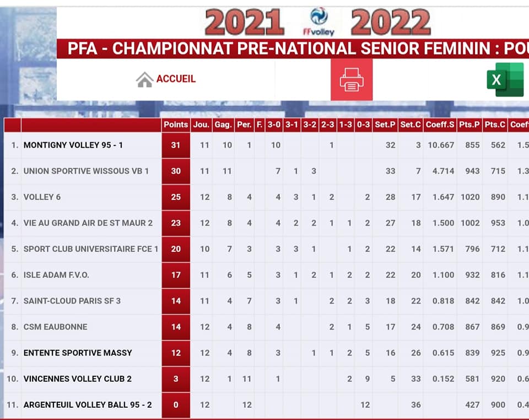
Task: Select the Points column header
Action: tap(176, 125)
